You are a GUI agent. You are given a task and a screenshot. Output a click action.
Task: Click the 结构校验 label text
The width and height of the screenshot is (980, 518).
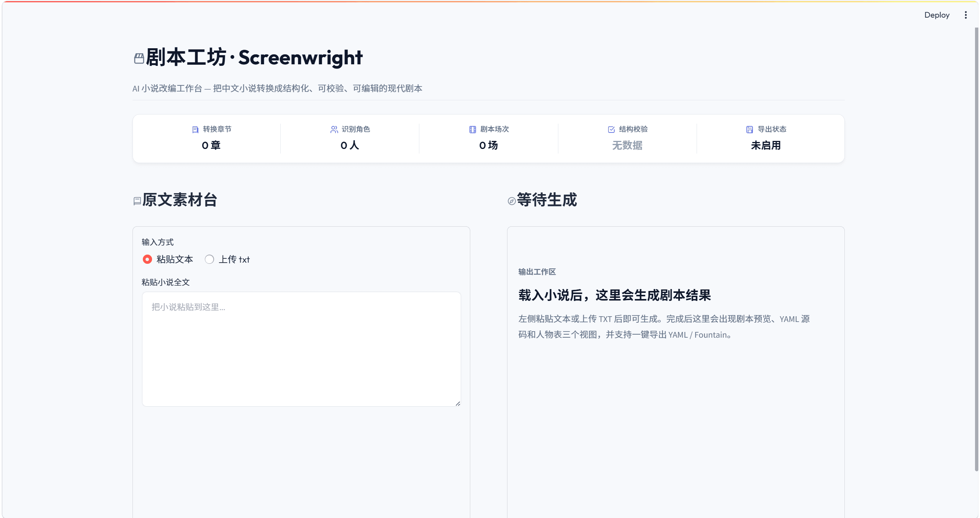[633, 129]
